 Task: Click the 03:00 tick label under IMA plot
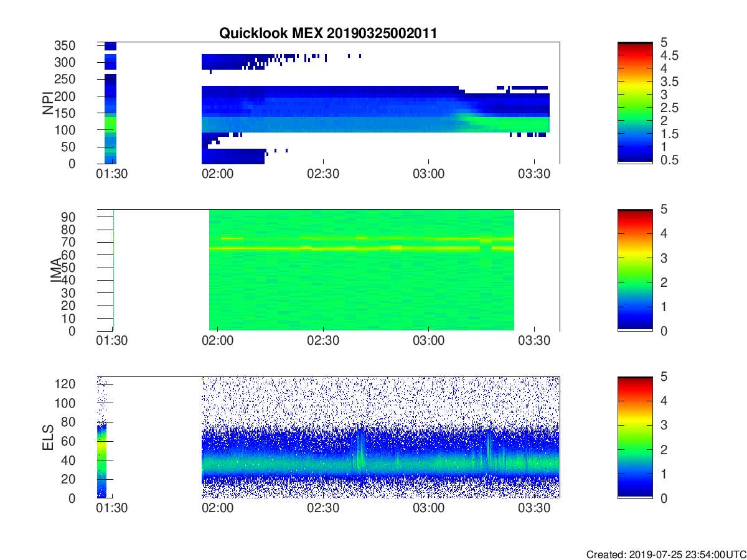[x=428, y=342]
